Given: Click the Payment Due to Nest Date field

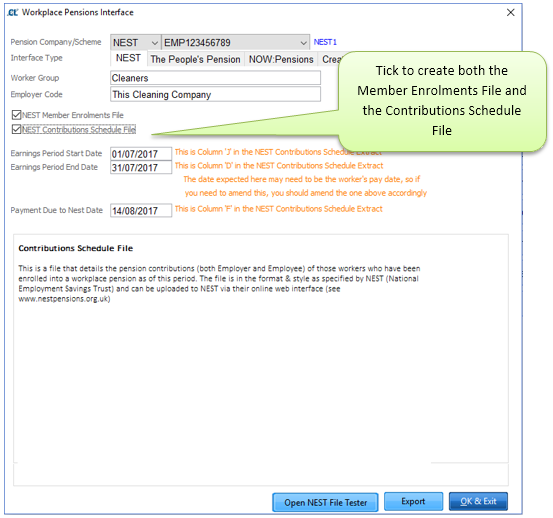Looking at the screenshot, I should pyautogui.click(x=141, y=211).
